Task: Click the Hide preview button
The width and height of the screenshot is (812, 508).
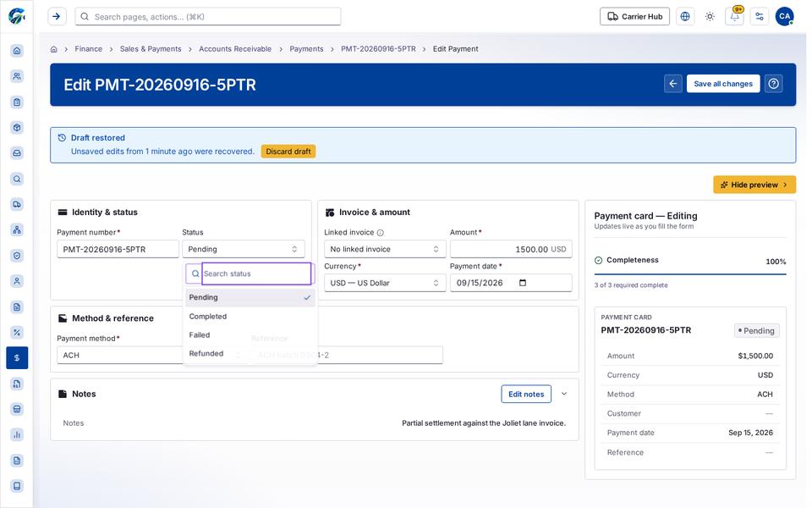Action: pyautogui.click(x=754, y=185)
